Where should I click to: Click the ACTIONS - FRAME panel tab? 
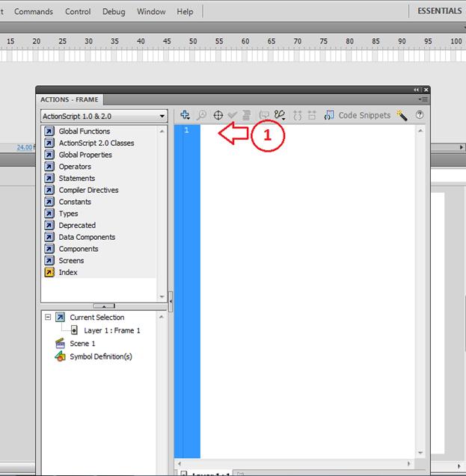tap(70, 99)
